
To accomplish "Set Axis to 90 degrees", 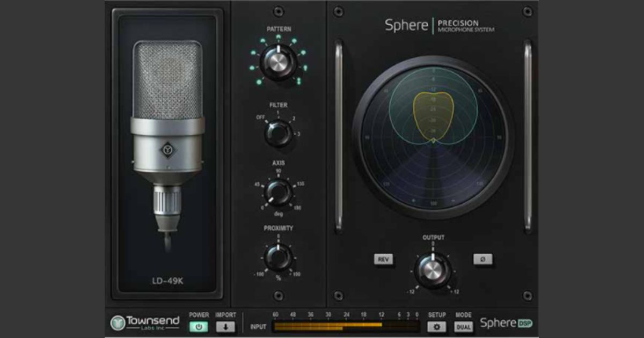I will tap(278, 171).
